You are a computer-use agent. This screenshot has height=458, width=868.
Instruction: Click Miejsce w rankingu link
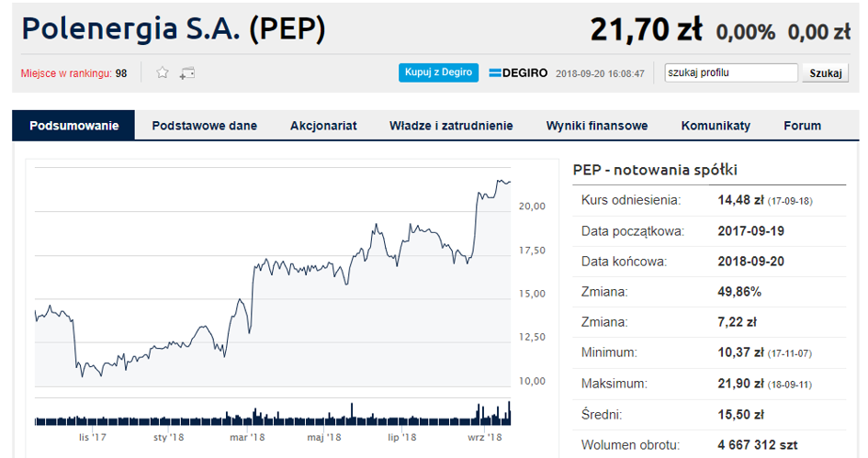66,73
